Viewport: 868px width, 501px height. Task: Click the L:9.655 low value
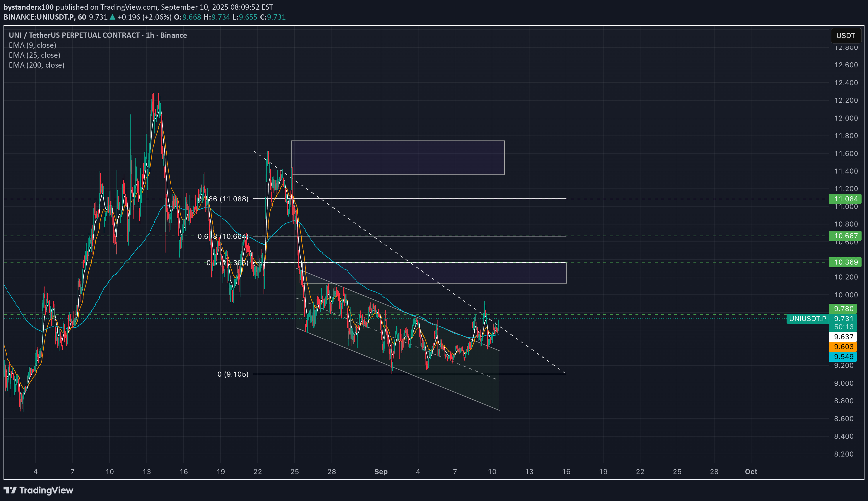click(x=245, y=17)
